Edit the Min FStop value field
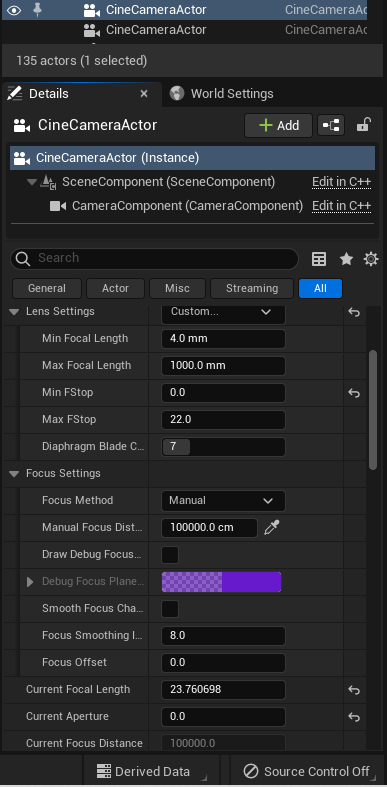Image resolution: width=387 pixels, height=787 pixels. click(223, 392)
